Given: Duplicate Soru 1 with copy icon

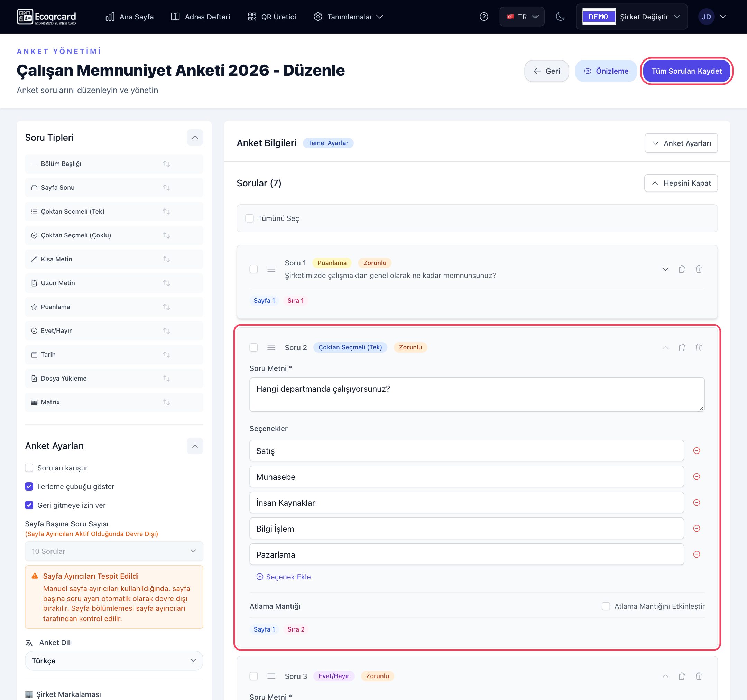Looking at the screenshot, I should click(682, 269).
